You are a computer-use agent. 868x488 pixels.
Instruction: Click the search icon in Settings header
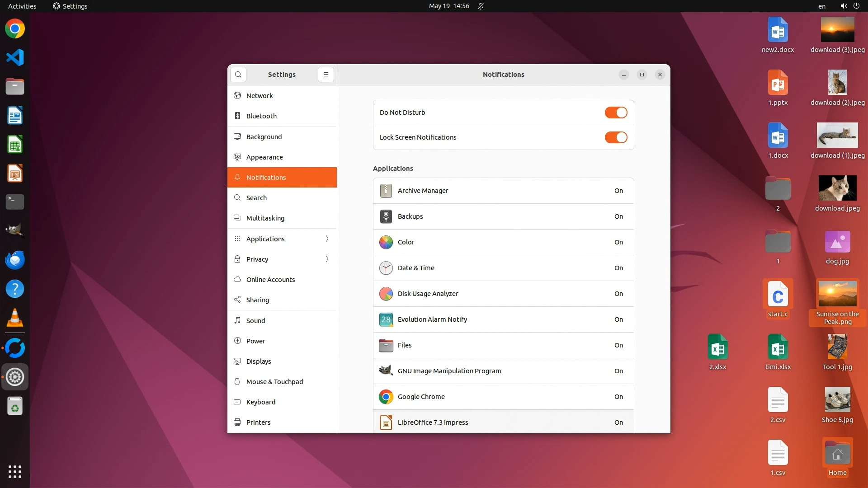point(238,75)
